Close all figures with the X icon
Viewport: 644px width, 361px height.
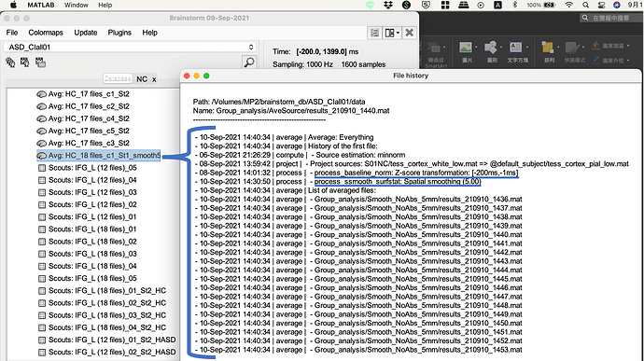[409, 33]
